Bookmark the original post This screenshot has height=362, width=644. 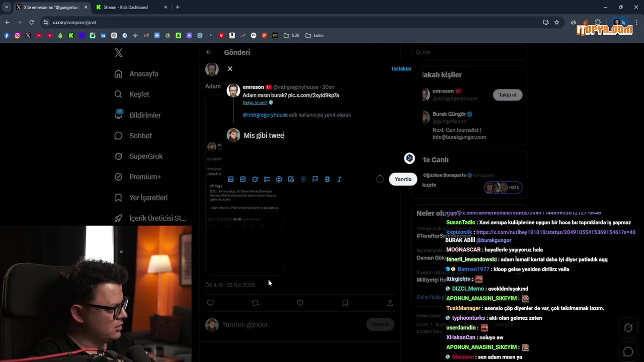coord(345,303)
